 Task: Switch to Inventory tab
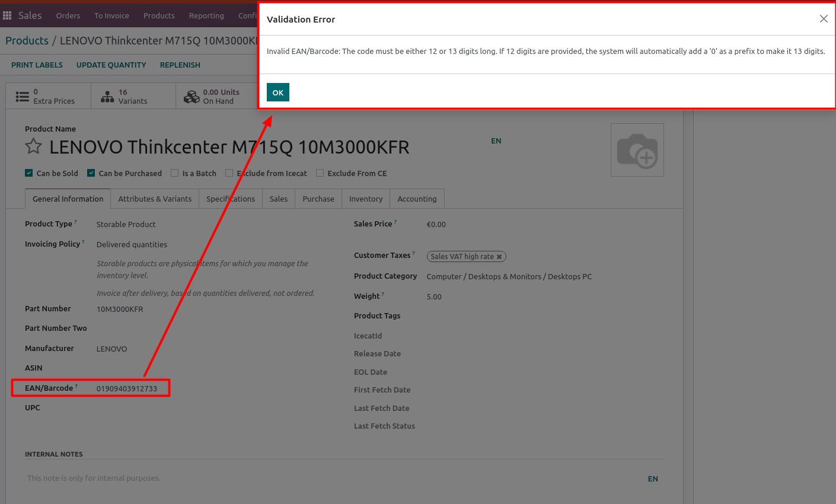click(x=366, y=199)
